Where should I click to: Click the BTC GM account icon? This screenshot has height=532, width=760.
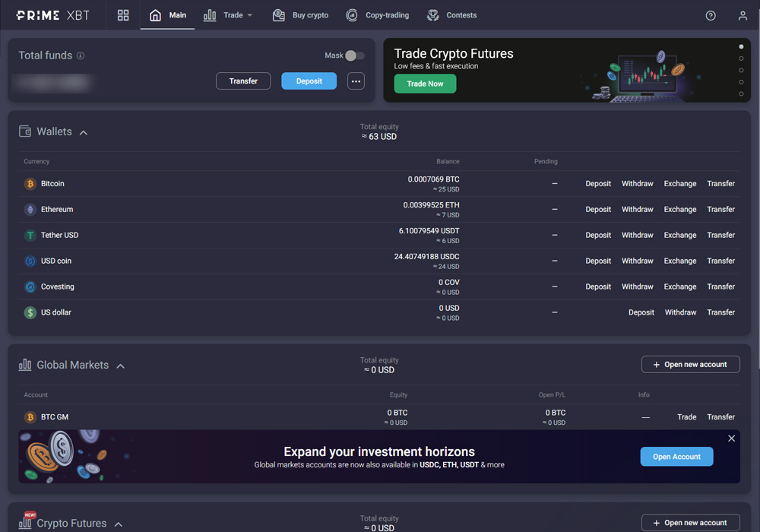click(30, 416)
